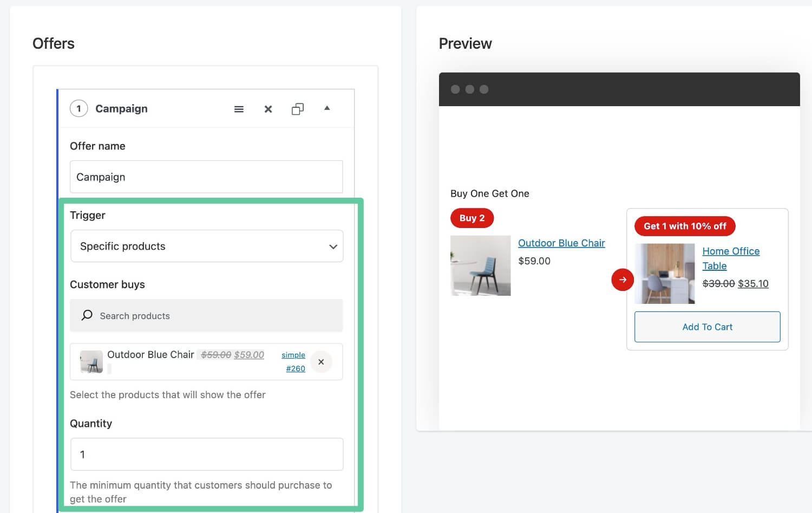This screenshot has width=812, height=513.
Task: Open the 'simple' product type link
Action: point(293,355)
